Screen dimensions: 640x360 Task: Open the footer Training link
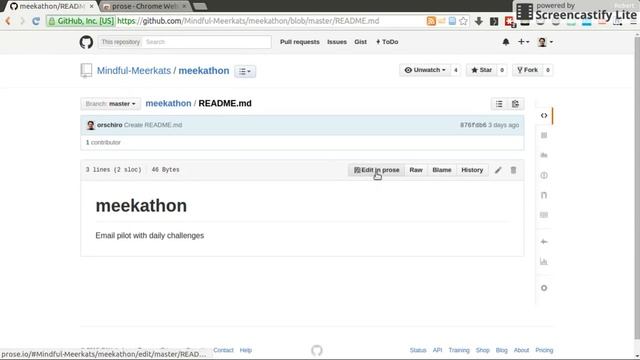coord(459,350)
